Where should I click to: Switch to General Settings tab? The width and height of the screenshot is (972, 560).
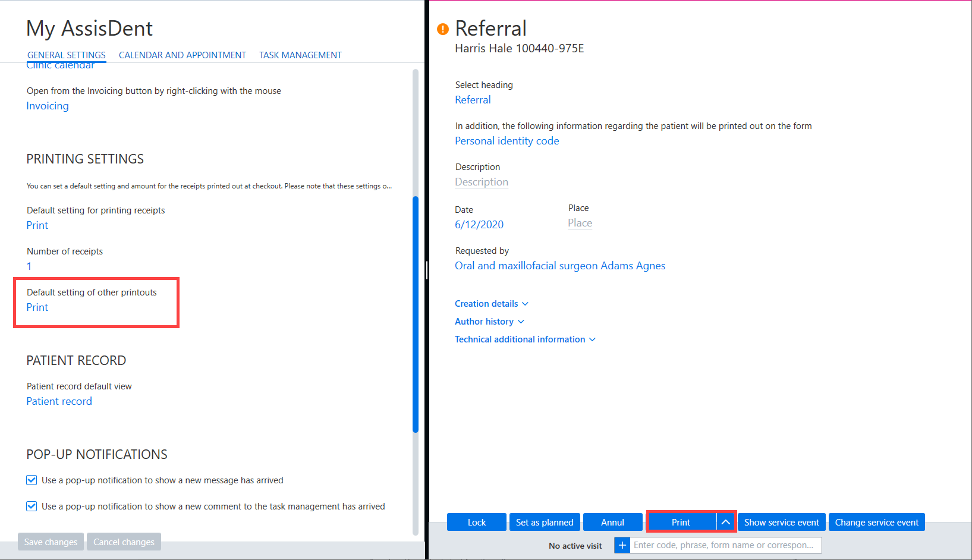click(67, 55)
